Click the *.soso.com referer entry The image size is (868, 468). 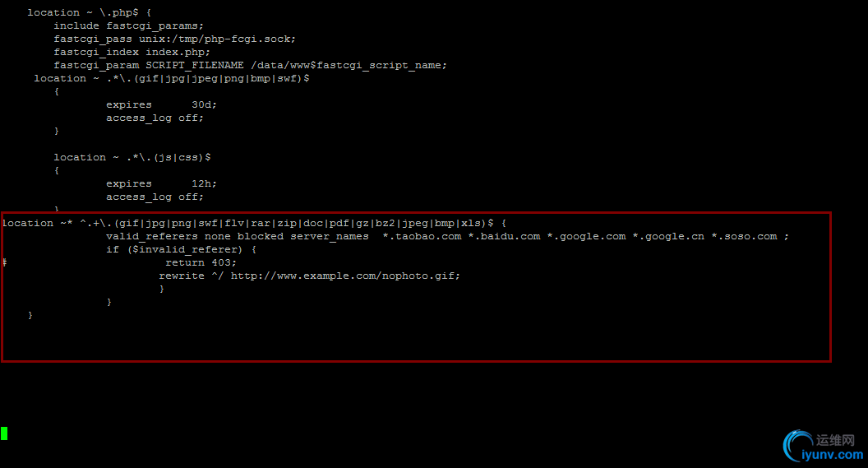[x=744, y=236]
